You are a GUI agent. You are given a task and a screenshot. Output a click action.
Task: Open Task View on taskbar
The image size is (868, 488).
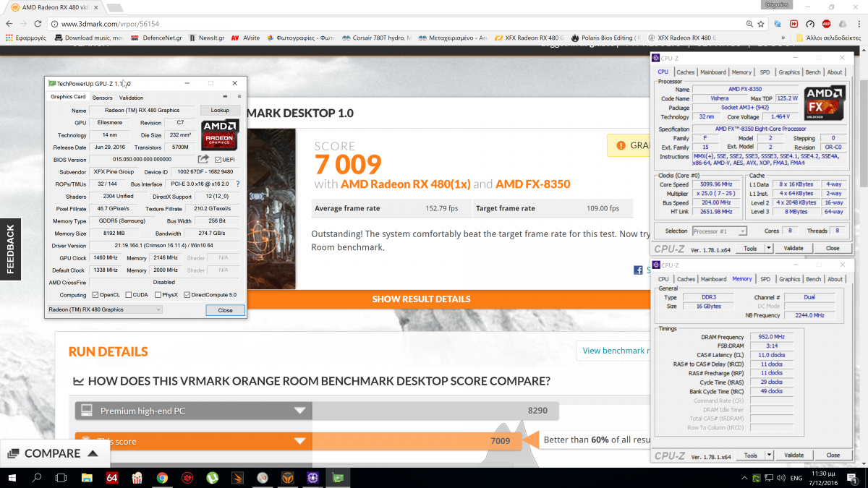[61, 477]
